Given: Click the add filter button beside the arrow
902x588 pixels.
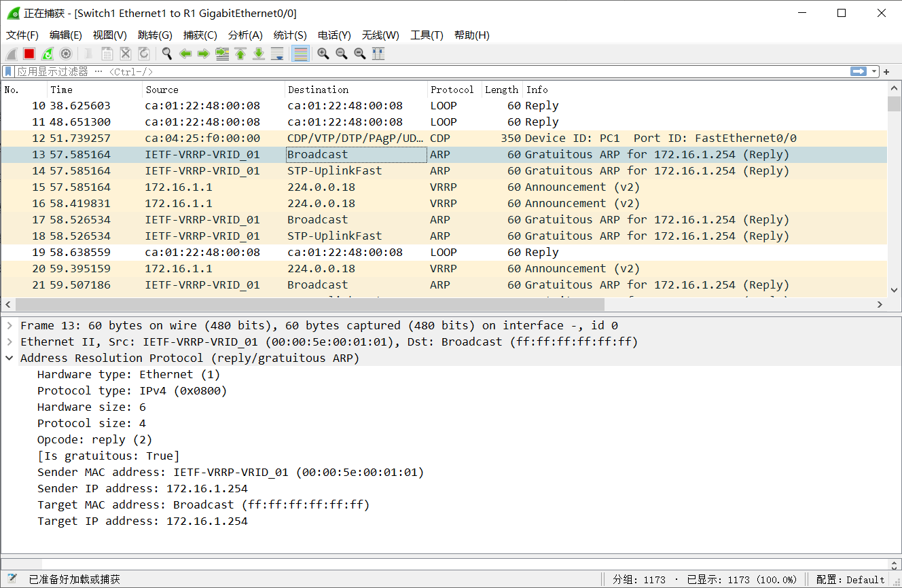Looking at the screenshot, I should tap(885, 71).
